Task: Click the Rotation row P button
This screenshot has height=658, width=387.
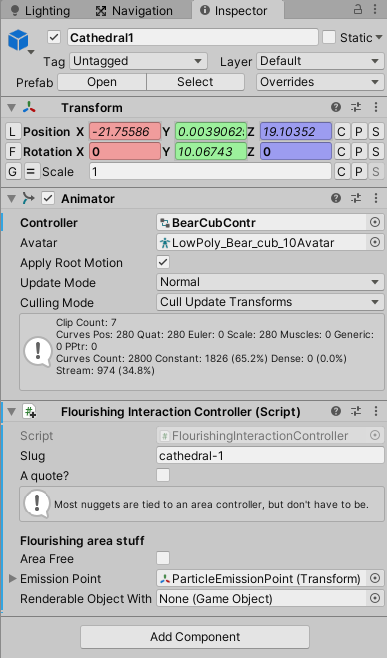Action: tap(359, 151)
